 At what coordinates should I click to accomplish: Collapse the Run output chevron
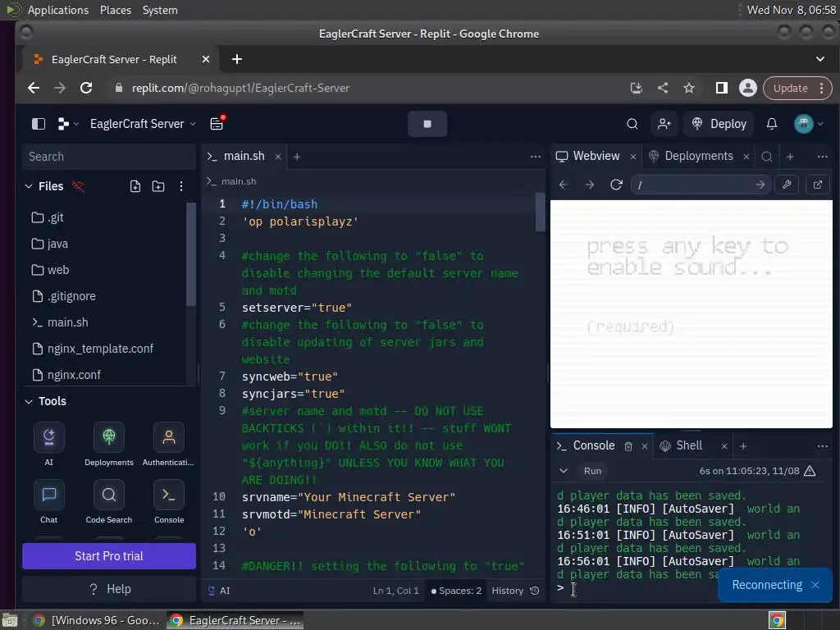(x=563, y=471)
